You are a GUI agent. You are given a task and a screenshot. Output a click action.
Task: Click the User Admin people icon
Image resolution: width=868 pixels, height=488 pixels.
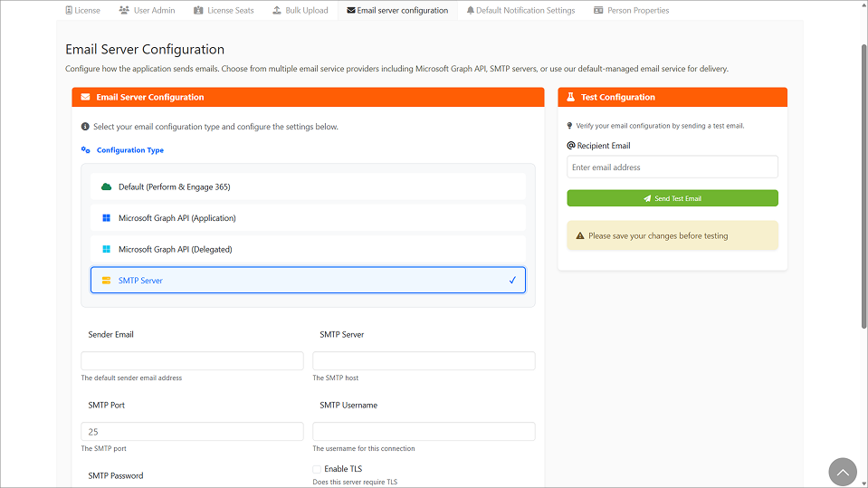pos(124,11)
